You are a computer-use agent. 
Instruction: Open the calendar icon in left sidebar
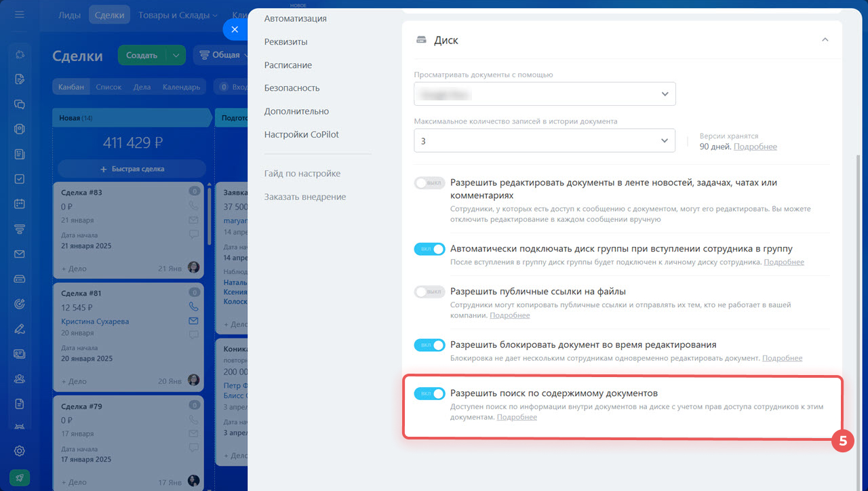tap(19, 203)
